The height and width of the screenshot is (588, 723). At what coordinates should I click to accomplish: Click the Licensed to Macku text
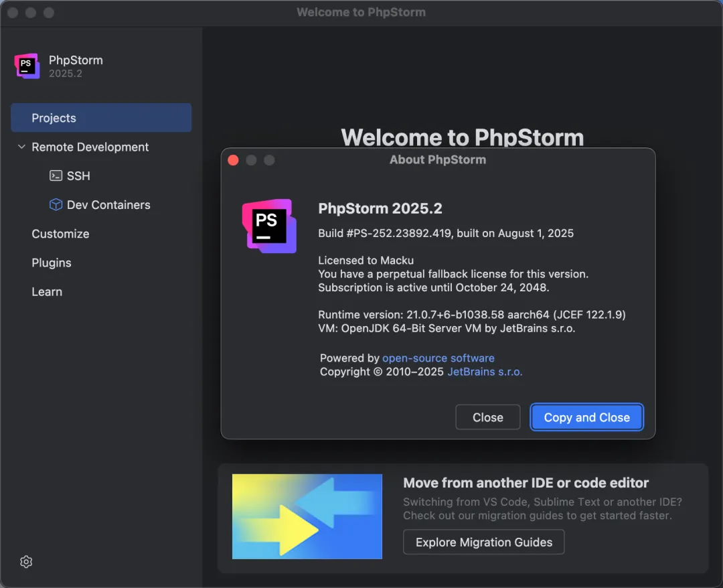[366, 260]
